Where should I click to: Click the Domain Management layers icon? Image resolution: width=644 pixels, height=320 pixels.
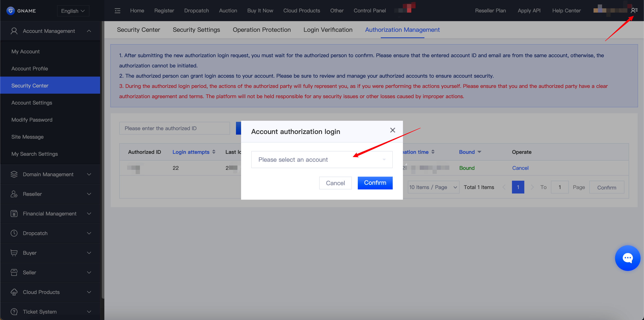click(14, 174)
